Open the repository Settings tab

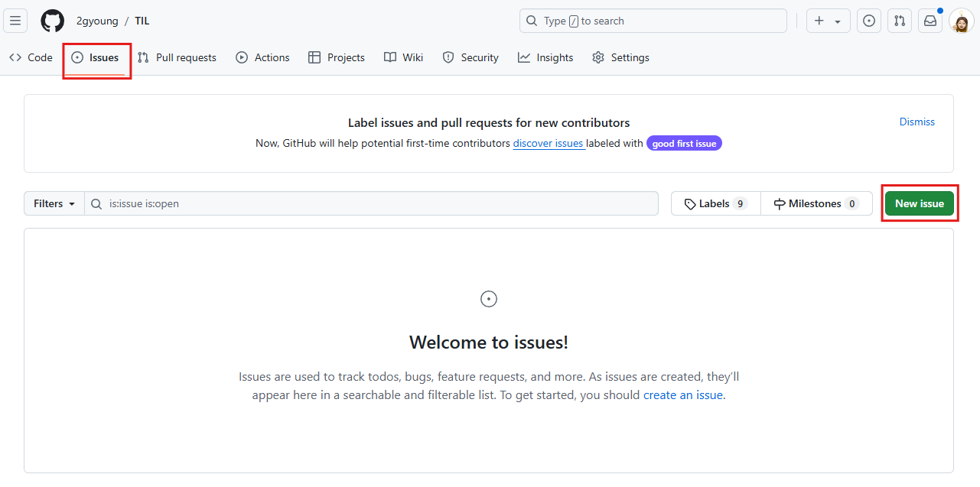coord(621,57)
